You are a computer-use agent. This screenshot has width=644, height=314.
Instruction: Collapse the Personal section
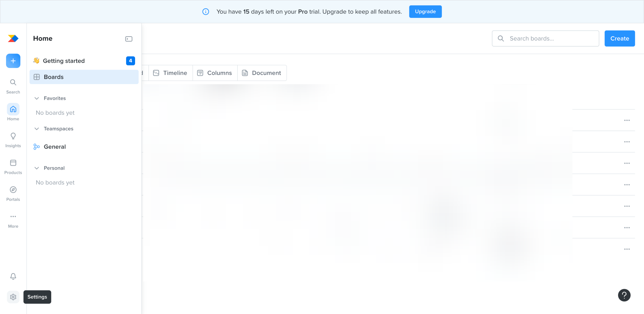point(36,168)
